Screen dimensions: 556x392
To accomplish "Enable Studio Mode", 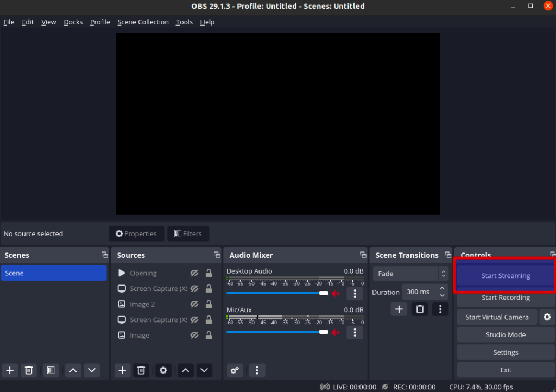I will (x=506, y=334).
